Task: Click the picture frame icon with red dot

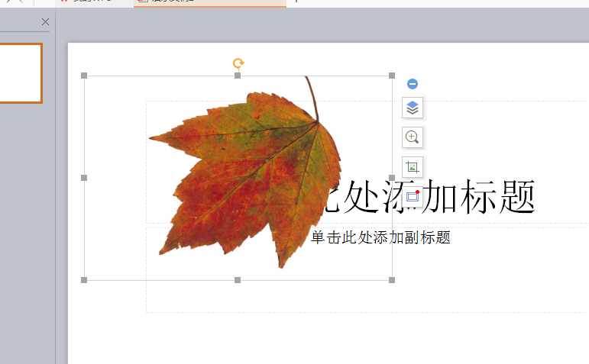Action: 413,196
